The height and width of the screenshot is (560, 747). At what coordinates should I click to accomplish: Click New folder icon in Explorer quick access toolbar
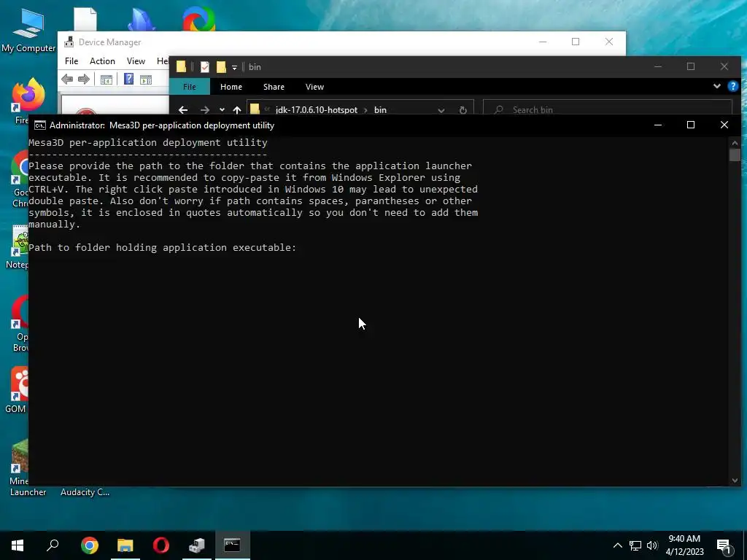(221, 66)
